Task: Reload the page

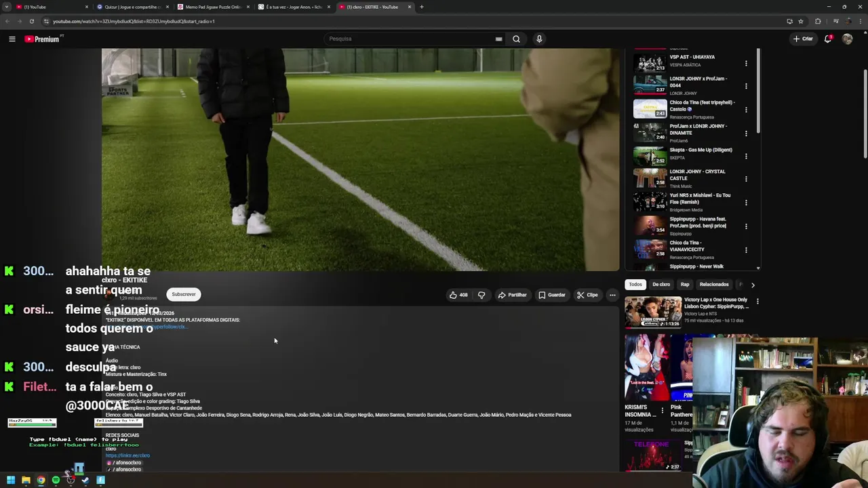Action: [x=31, y=21]
